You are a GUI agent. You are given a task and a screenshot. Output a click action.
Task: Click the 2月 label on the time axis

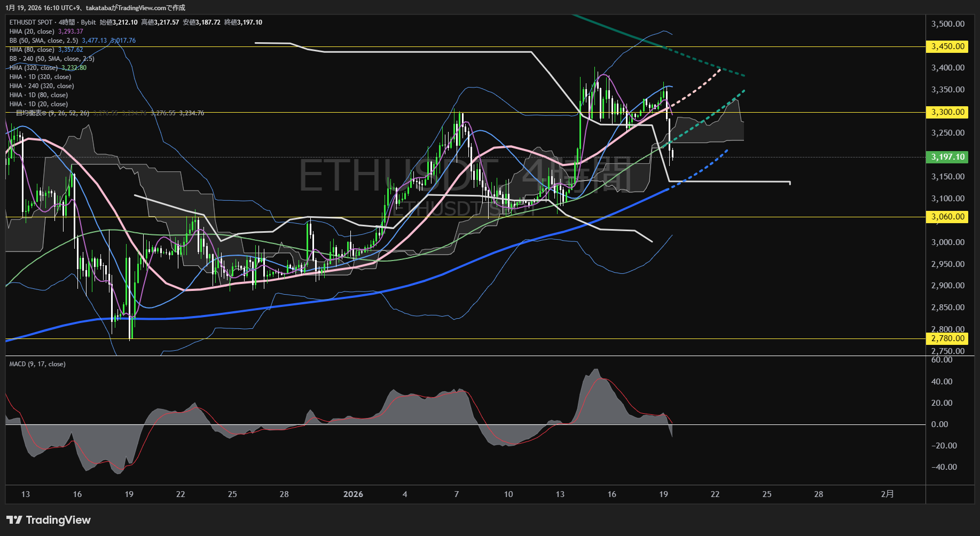pos(887,494)
